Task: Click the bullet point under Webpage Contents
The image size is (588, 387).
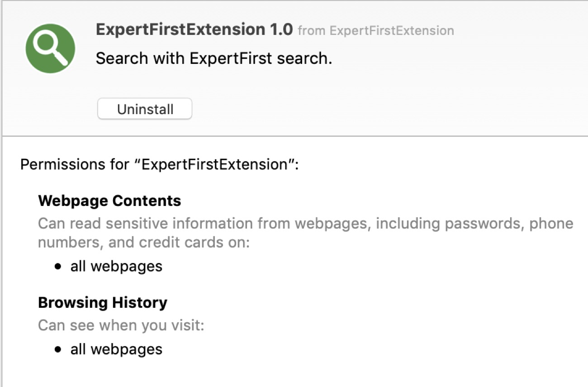Action: point(57,267)
